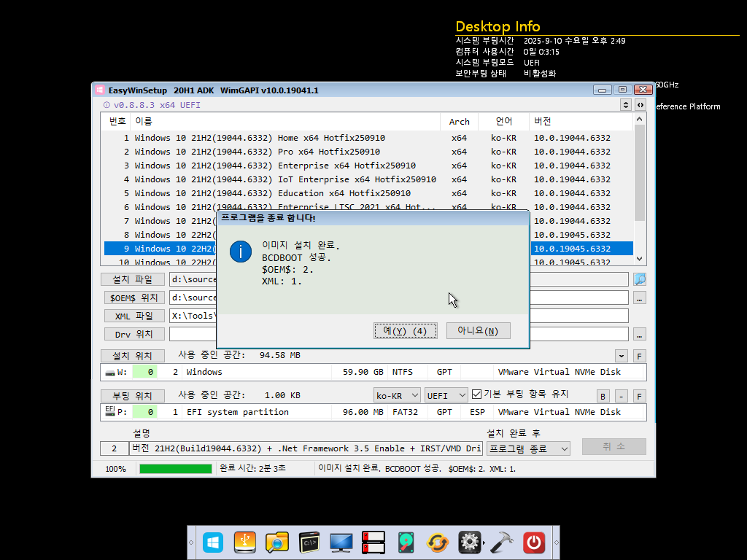Click the orange sync arrows dock icon
Image resolution: width=747 pixels, height=560 pixels.
438,542
